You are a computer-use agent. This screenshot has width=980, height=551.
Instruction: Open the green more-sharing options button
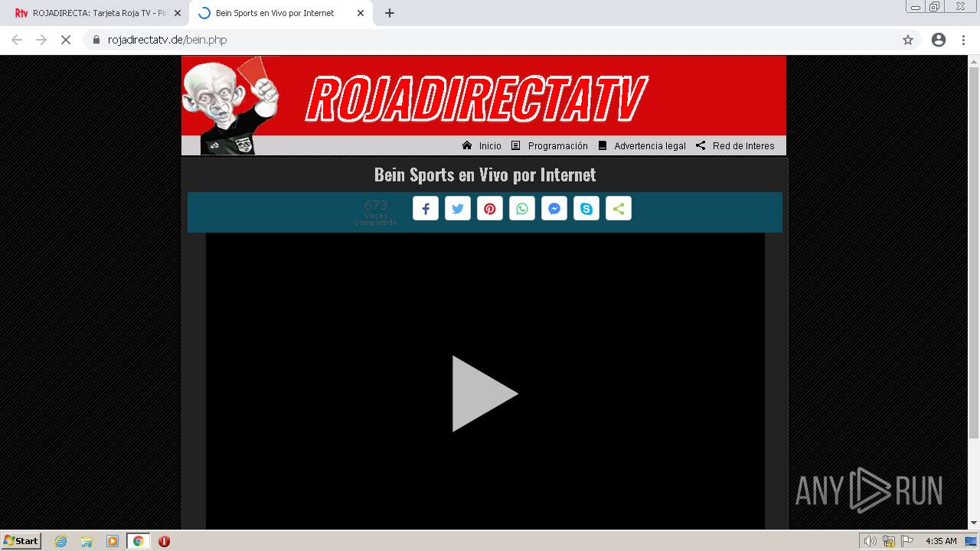coord(619,209)
